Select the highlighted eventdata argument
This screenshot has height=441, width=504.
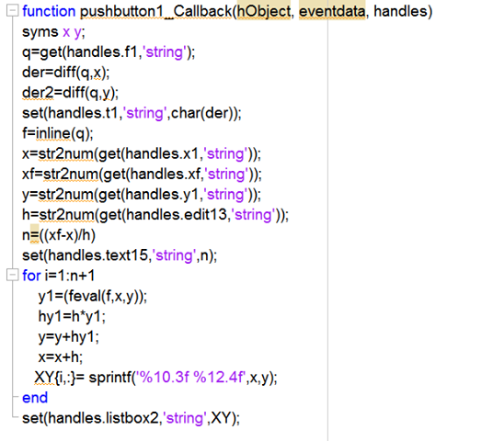[332, 12]
